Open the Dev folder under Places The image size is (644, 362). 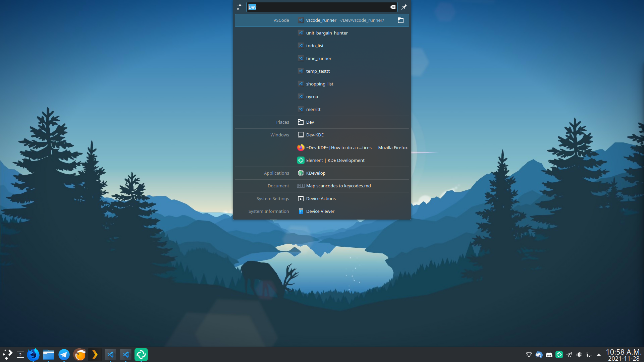(x=310, y=122)
